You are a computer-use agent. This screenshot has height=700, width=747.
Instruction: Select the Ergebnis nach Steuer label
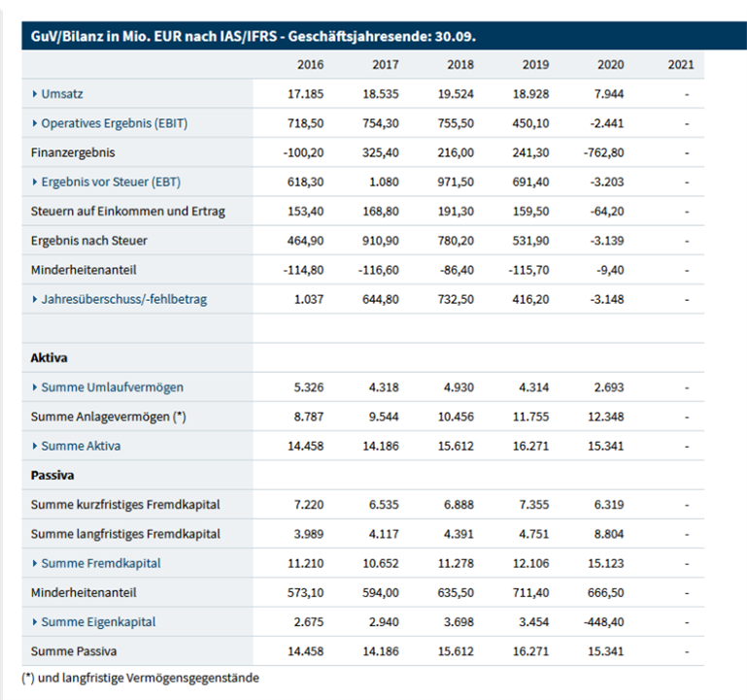89,241
